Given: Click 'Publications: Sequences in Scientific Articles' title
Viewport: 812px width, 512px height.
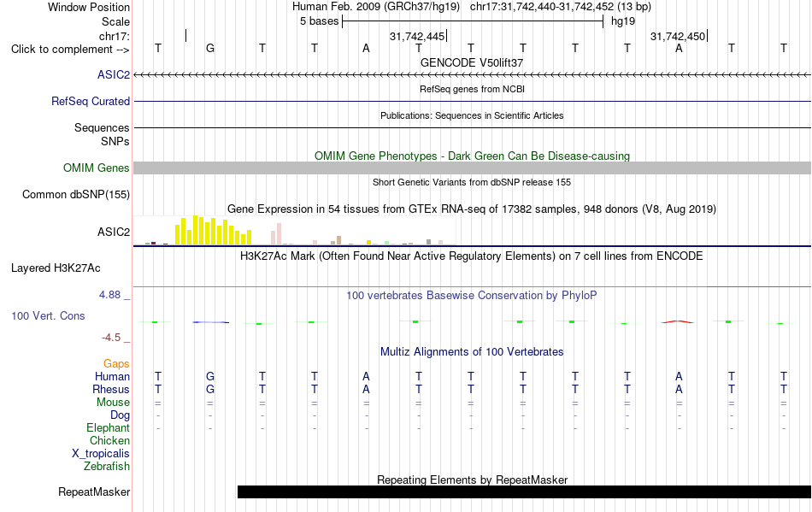Looking at the screenshot, I should (472, 115).
